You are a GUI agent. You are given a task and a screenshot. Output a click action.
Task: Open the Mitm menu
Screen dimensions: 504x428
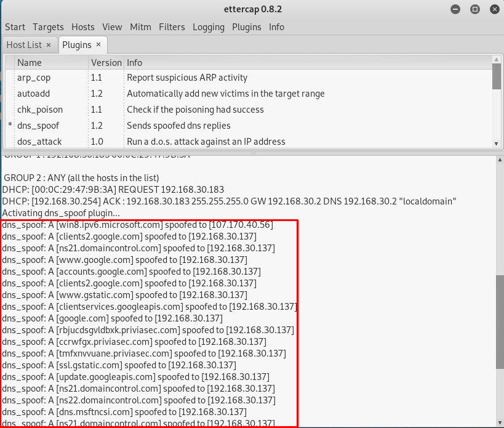pos(140,27)
